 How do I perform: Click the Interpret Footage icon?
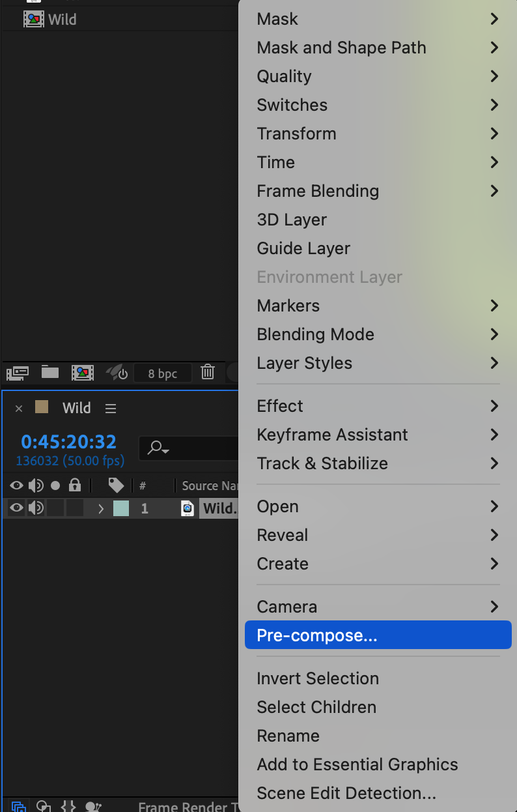coord(17,373)
